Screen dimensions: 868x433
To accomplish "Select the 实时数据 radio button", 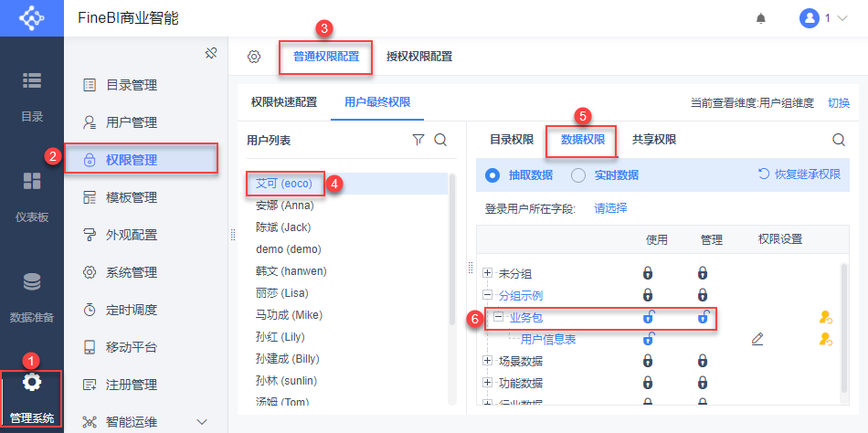I will tap(578, 174).
